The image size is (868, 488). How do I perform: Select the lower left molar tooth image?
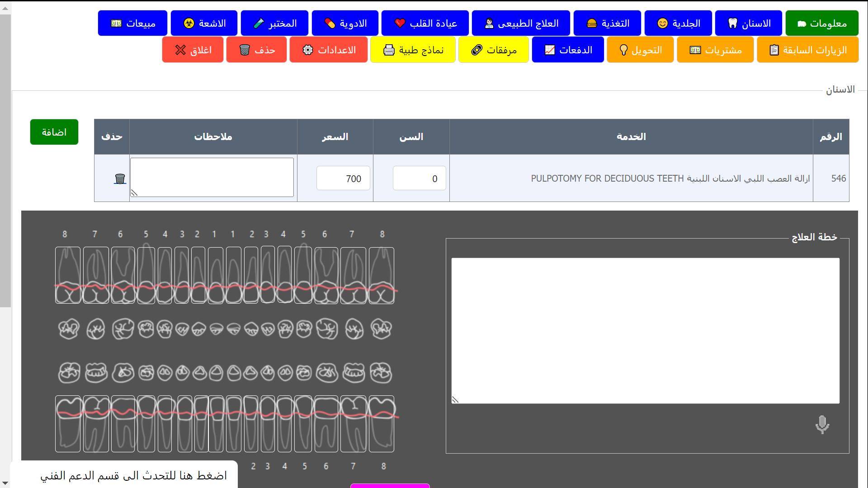pos(68,424)
